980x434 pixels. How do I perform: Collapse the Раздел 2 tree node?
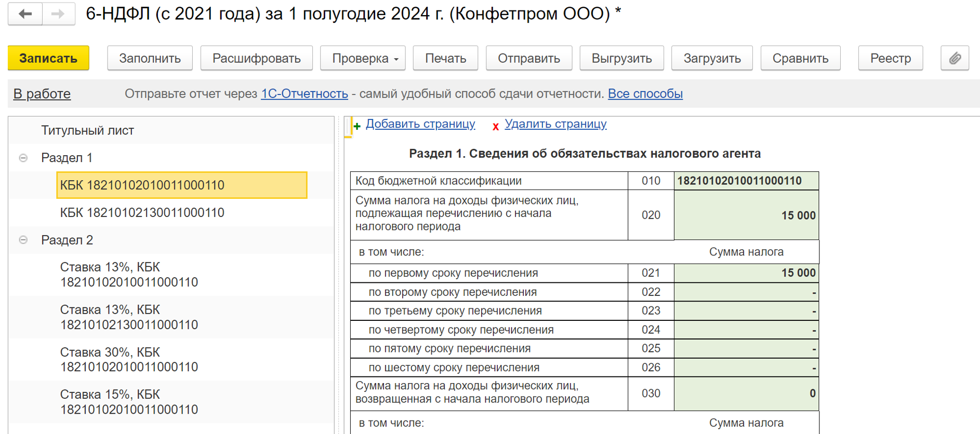23,240
